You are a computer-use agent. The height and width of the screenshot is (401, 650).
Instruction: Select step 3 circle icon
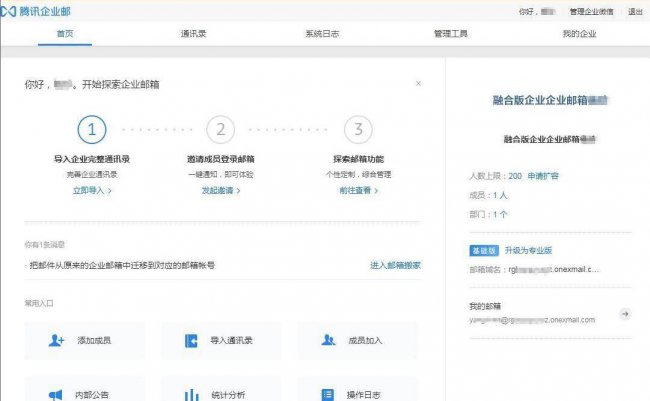pyautogui.click(x=358, y=129)
